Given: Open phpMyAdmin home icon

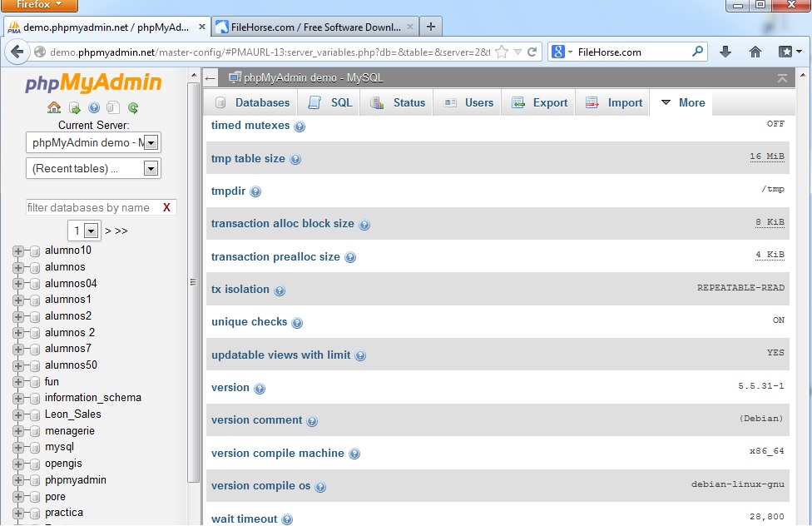Looking at the screenshot, I should click(54, 108).
